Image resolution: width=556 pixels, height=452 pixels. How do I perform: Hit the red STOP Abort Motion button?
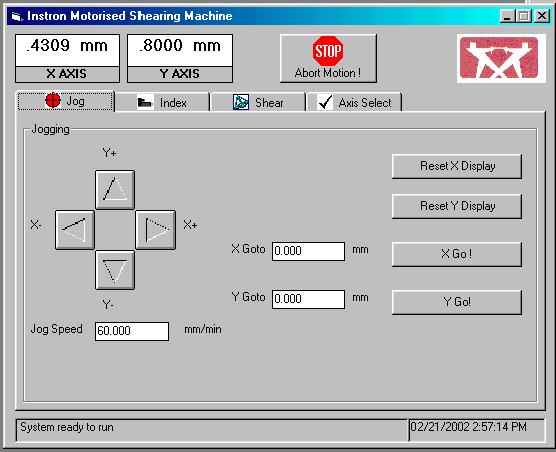[x=328, y=58]
